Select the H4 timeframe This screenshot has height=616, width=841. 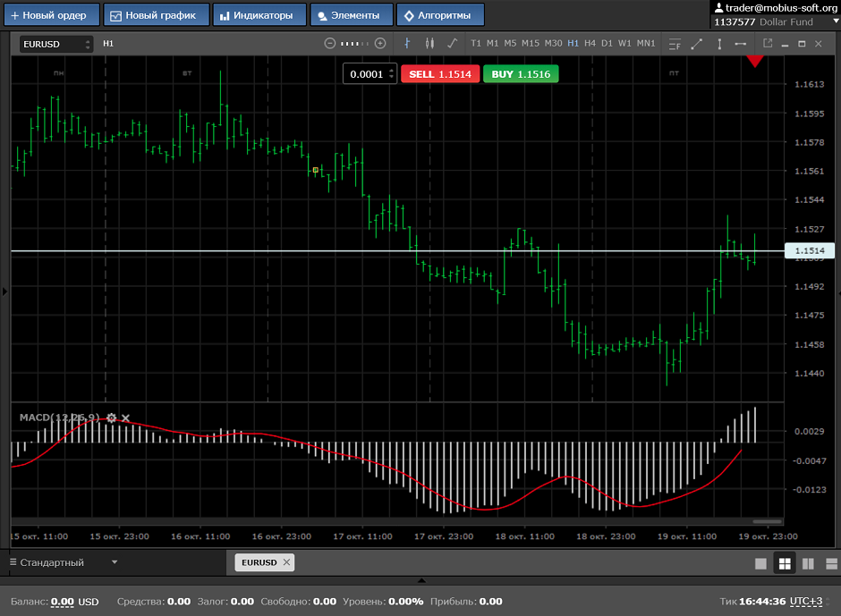(x=590, y=44)
